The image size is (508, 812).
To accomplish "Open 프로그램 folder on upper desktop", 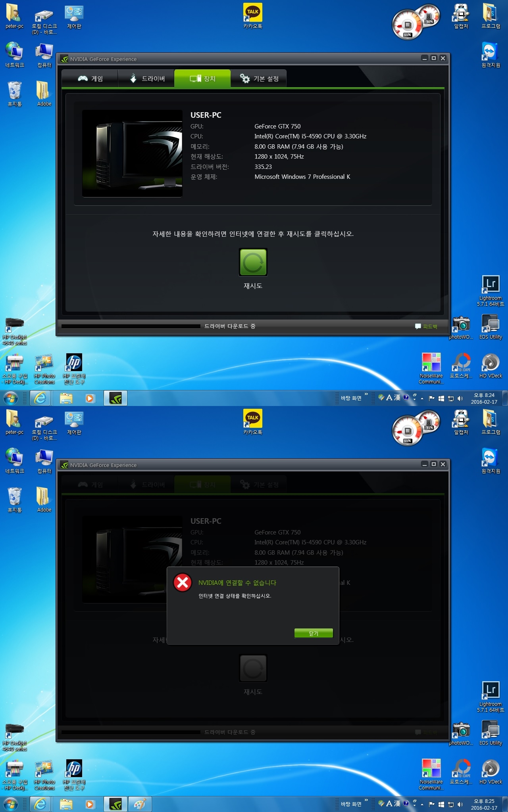I will [491, 16].
